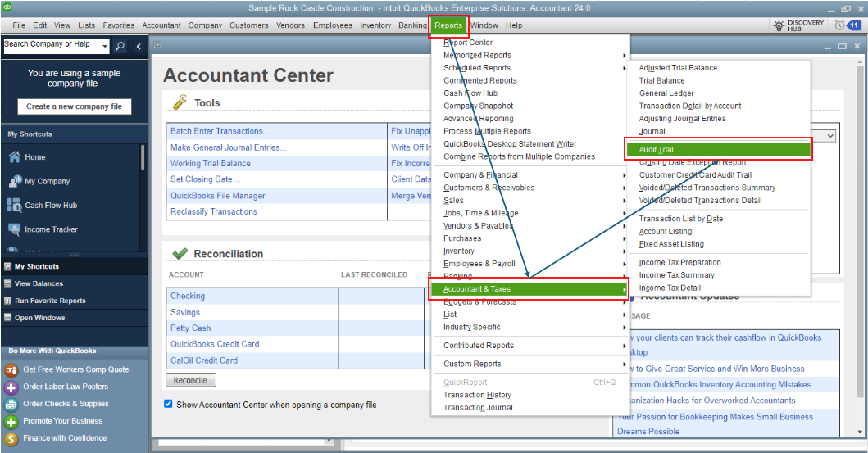Open reminders clock icon with 11 badge

pyautogui.click(x=840, y=25)
